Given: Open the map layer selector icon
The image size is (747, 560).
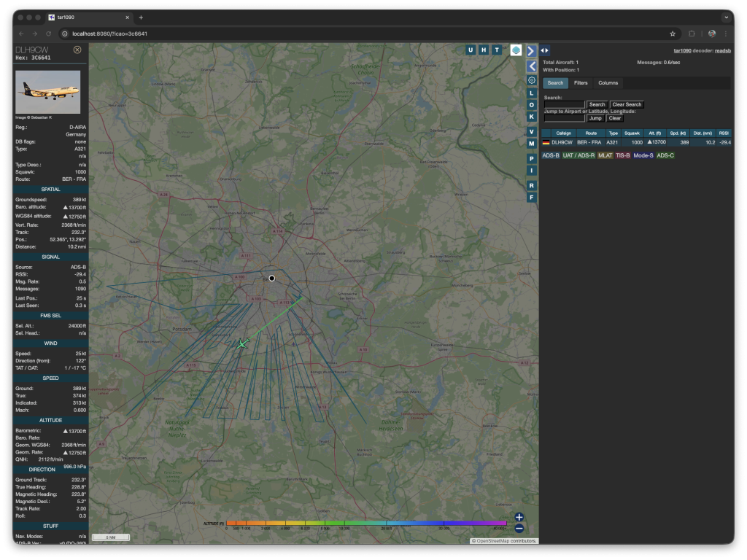Looking at the screenshot, I should click(518, 50).
